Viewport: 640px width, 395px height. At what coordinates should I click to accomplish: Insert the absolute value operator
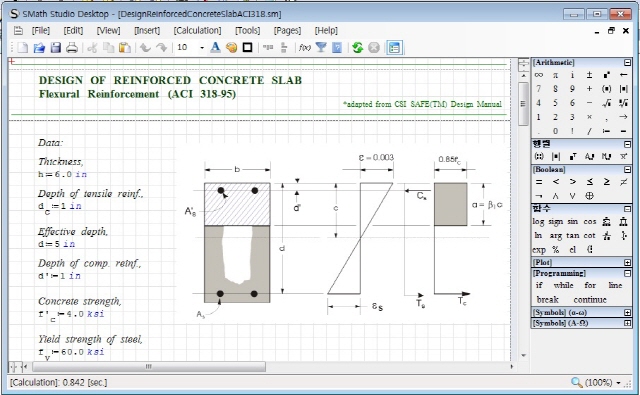coord(623,89)
